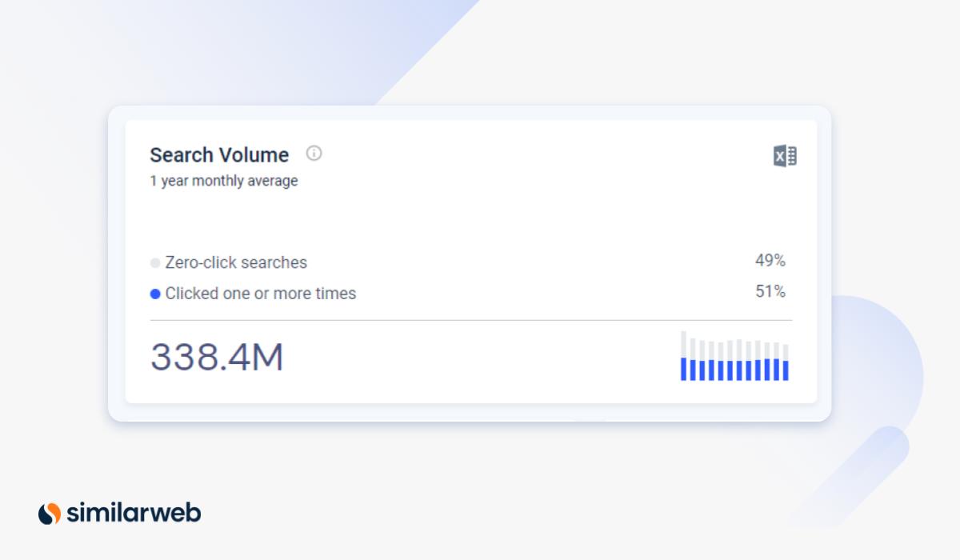Select the blue 'Clicked one or more times' legend dot
Screen dimensions: 960x560
[x=155, y=294]
